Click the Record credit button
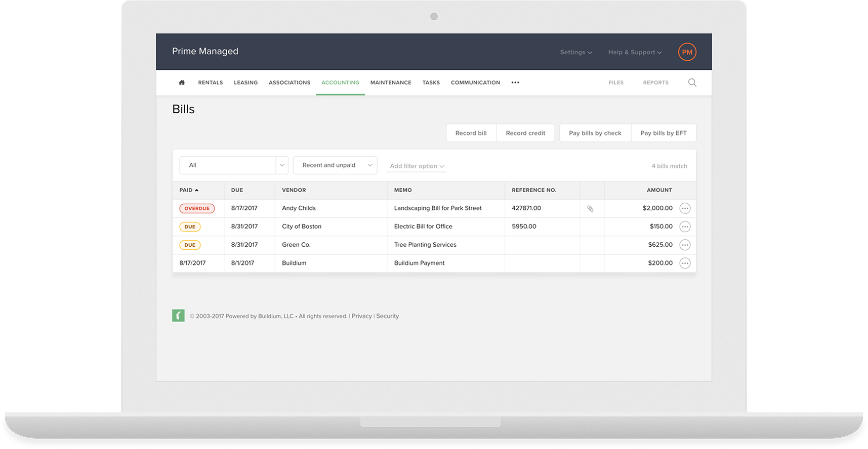Image resolution: width=868 pixels, height=449 pixels. click(525, 133)
